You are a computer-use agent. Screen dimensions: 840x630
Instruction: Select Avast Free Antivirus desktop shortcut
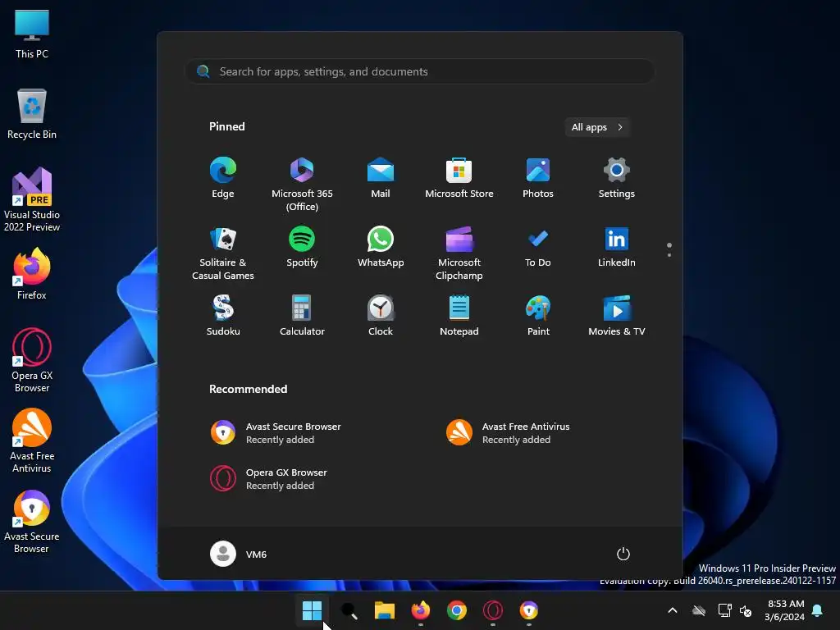(x=32, y=441)
